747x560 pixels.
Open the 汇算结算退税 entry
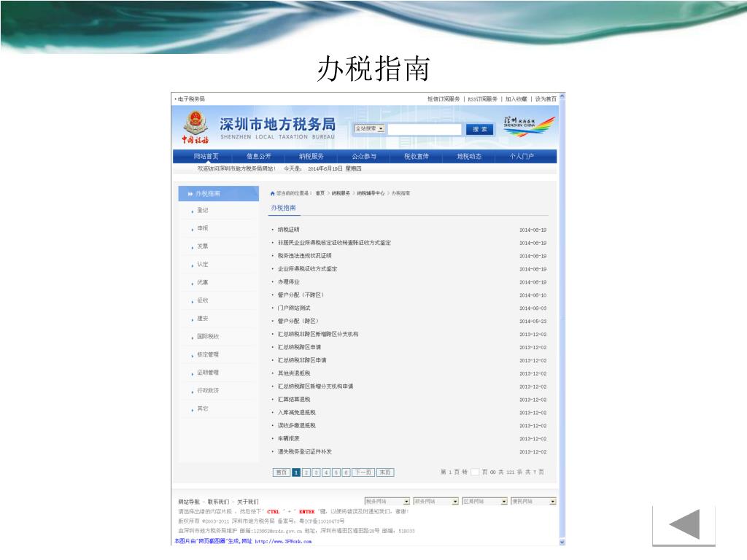pyautogui.click(x=294, y=400)
